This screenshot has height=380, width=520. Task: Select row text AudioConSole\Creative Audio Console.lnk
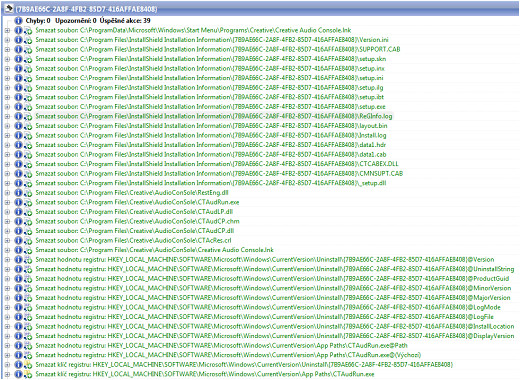pyautogui.click(x=155, y=250)
